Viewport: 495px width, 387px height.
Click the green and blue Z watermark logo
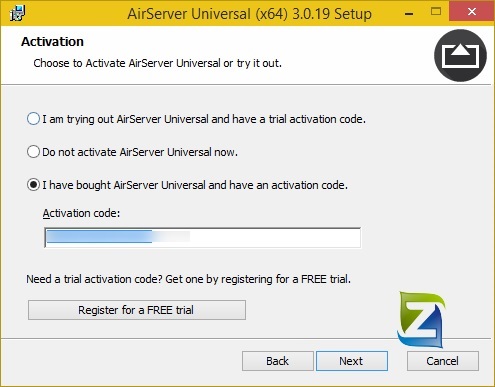coord(421,319)
